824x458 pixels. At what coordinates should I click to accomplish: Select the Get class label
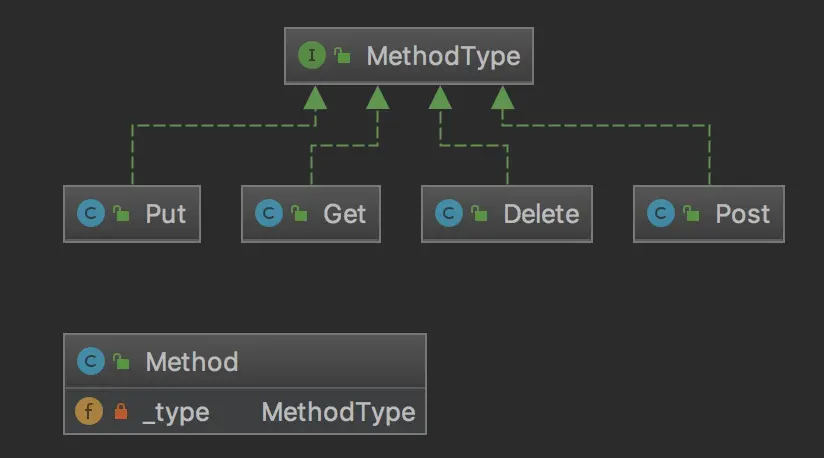(x=344, y=214)
